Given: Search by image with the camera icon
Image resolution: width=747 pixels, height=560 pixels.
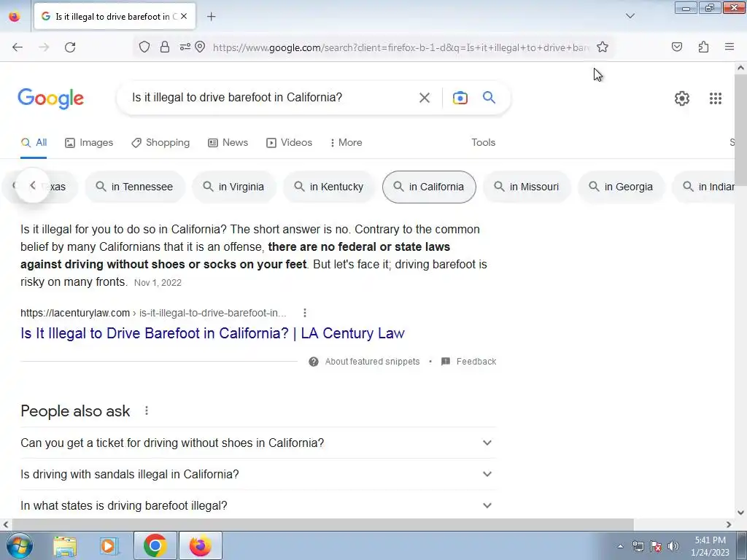Looking at the screenshot, I should tap(460, 98).
